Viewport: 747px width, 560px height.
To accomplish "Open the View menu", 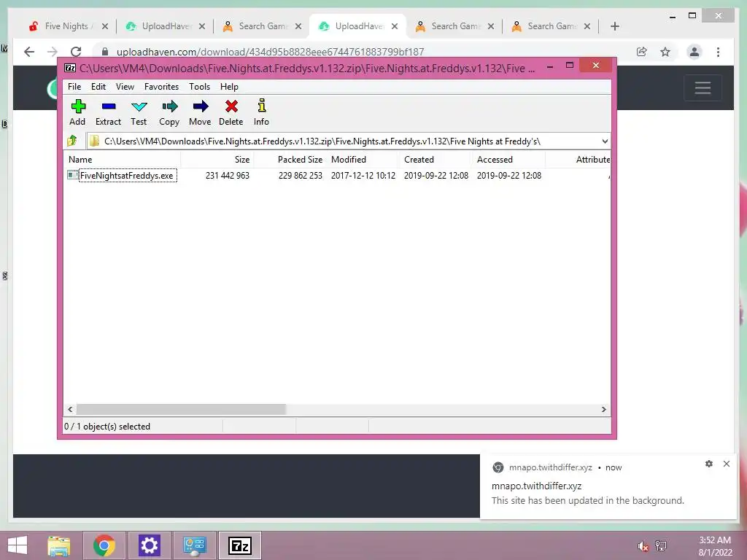I will pyautogui.click(x=125, y=87).
